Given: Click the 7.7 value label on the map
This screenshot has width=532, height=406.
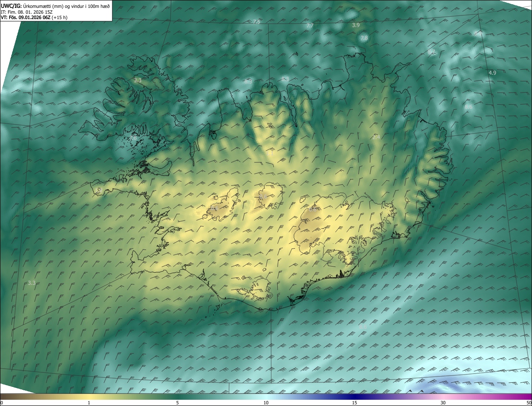Looking at the screenshot, I should (310, 26).
